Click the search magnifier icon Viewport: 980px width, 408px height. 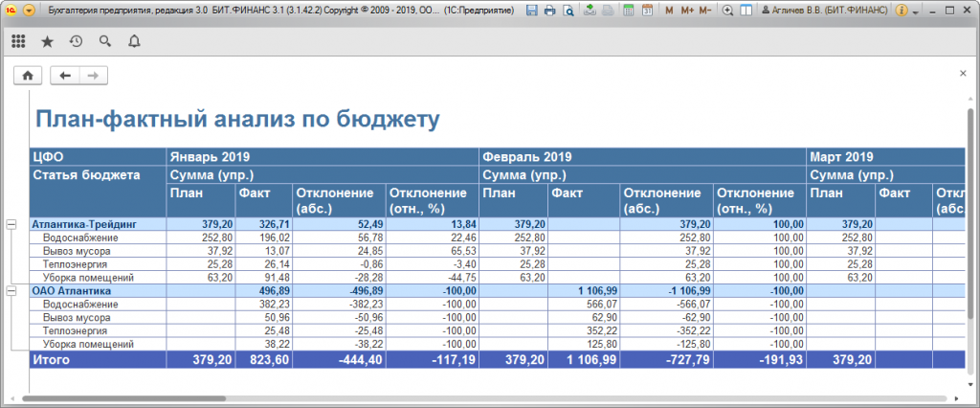(104, 41)
